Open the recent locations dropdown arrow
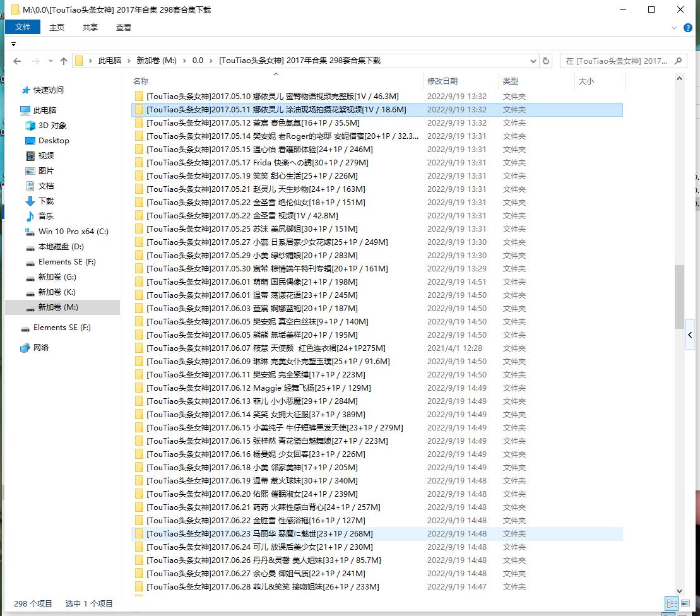The width and height of the screenshot is (700, 616). [x=50, y=61]
